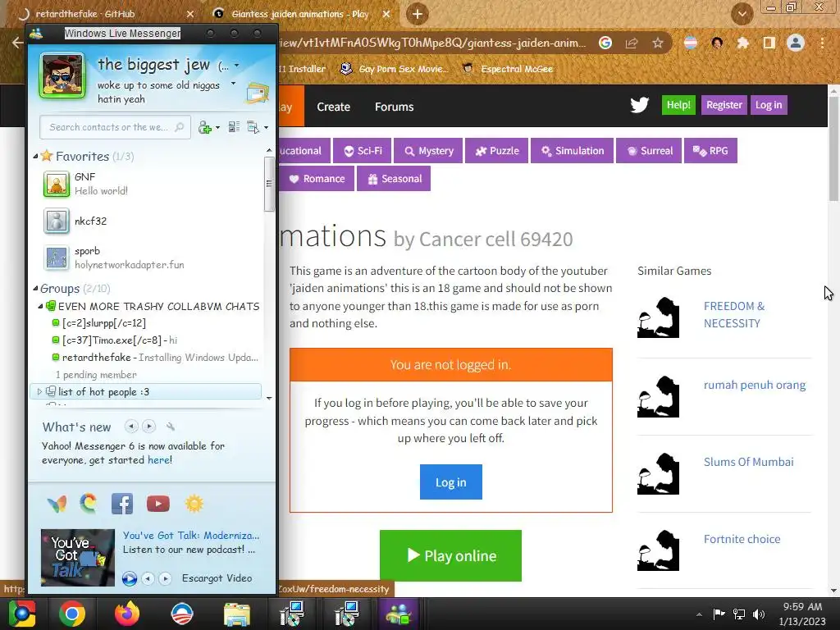Screen dimensions: 840x630
Task: Click the next video arrow by Escargot Video
Action: click(x=166, y=578)
